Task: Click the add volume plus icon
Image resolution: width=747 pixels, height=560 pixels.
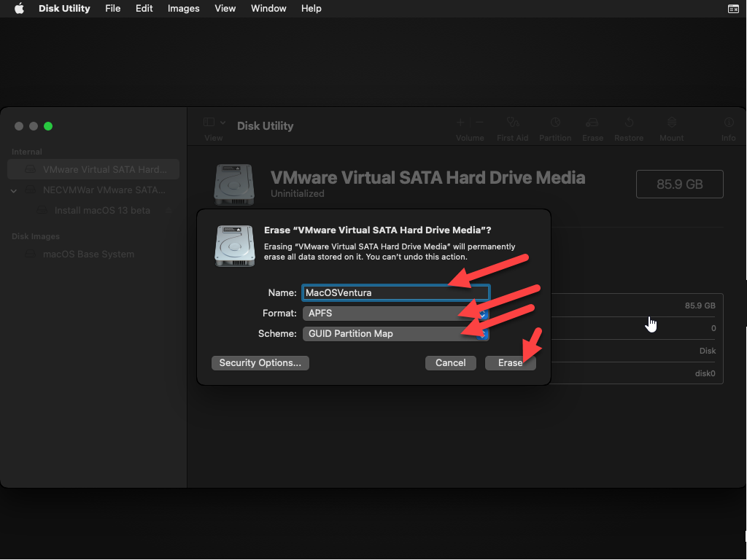Action: tap(460, 122)
